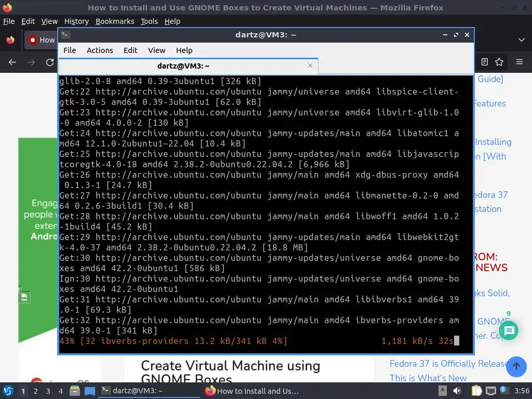This screenshot has width=532, height=399.
Task: Switch to workspace 3 in the taskbar
Action: tap(48, 391)
